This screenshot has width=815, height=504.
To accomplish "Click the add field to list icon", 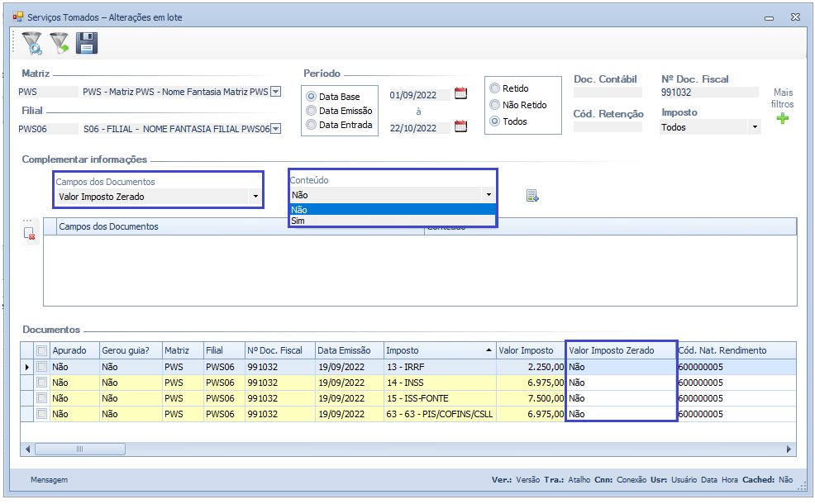I will pos(532,196).
